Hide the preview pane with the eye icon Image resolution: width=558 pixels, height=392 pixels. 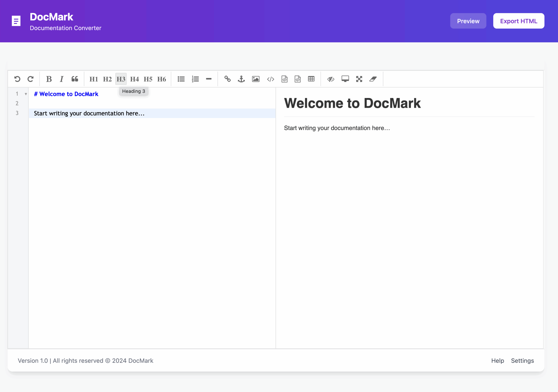coord(330,79)
